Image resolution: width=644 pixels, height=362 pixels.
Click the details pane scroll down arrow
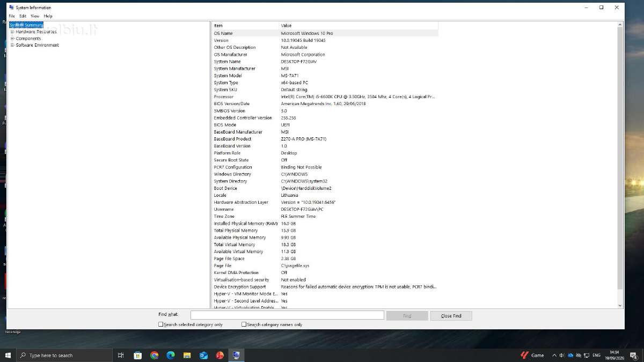tap(620, 305)
